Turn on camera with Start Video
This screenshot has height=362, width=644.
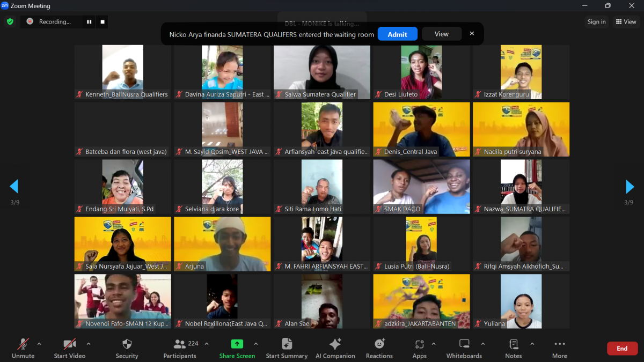coord(70,348)
